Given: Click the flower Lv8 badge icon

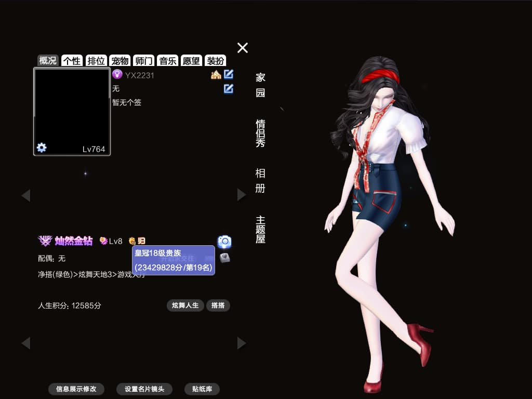Looking at the screenshot, I should 103,241.
